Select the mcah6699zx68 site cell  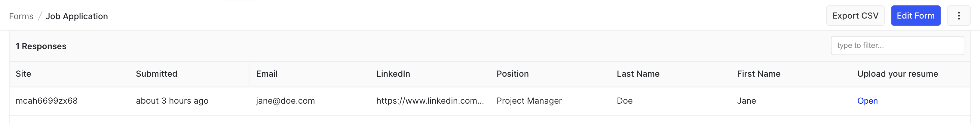(46, 101)
